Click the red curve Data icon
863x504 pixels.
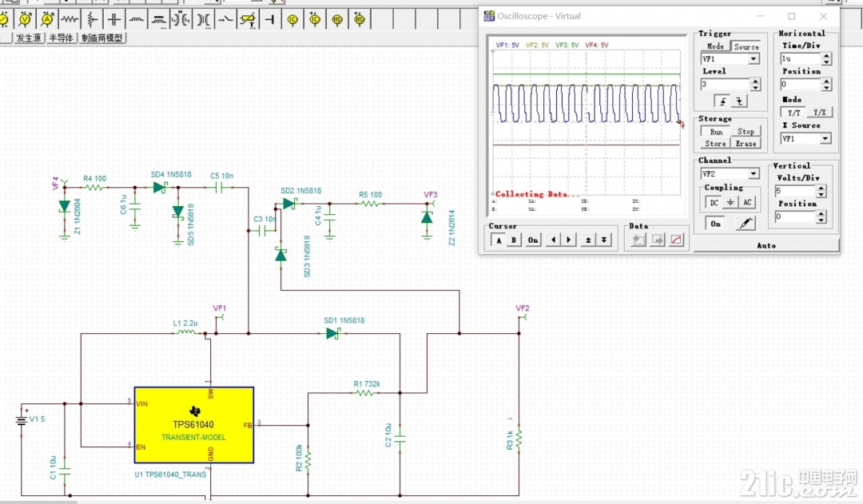click(676, 240)
